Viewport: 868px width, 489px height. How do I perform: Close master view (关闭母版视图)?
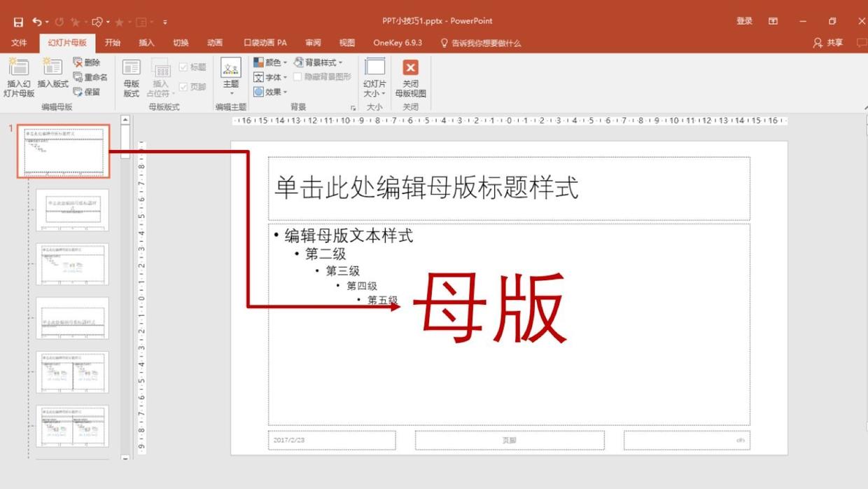[410, 77]
